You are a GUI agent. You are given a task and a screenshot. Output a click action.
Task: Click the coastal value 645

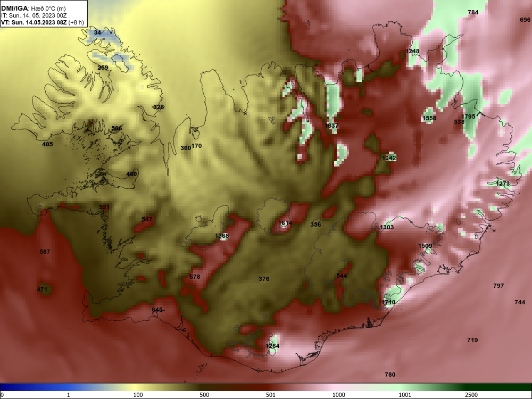click(157, 310)
